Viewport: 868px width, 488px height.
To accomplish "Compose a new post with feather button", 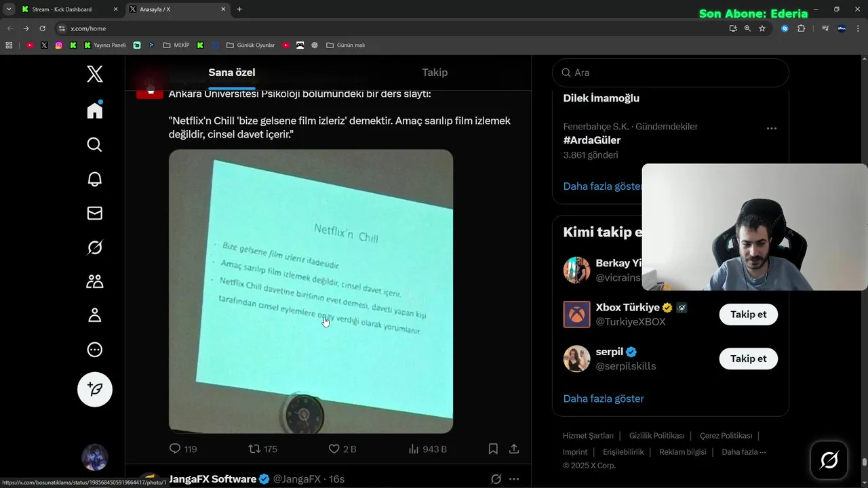I will point(95,389).
